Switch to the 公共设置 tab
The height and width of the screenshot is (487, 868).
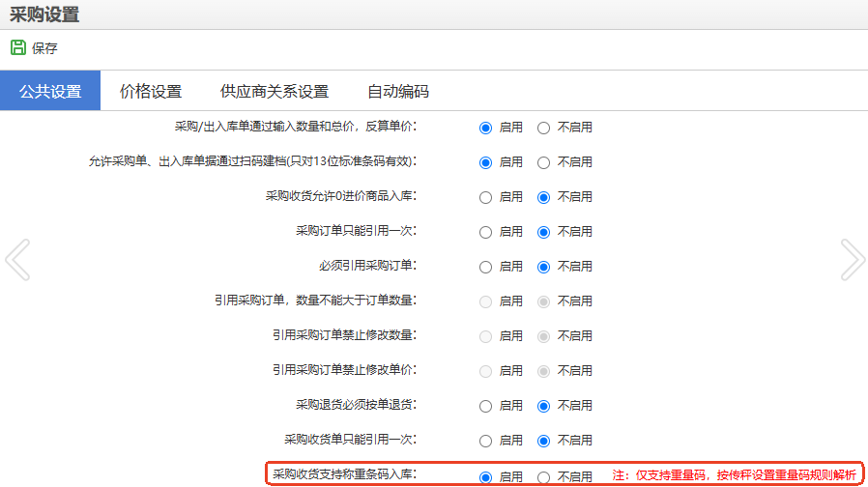tap(50, 92)
